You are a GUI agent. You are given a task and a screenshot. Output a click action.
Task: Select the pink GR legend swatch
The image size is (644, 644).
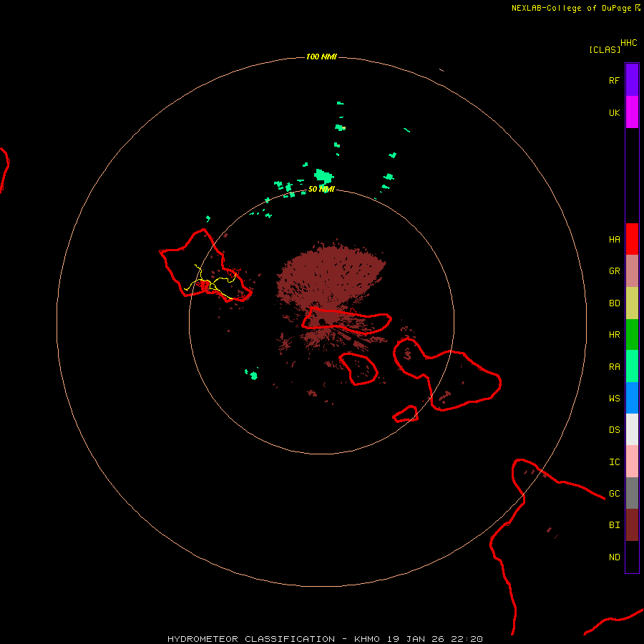(x=632, y=271)
